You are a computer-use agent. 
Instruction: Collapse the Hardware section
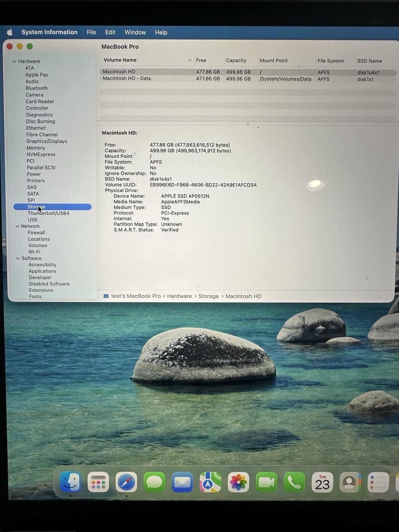click(14, 61)
